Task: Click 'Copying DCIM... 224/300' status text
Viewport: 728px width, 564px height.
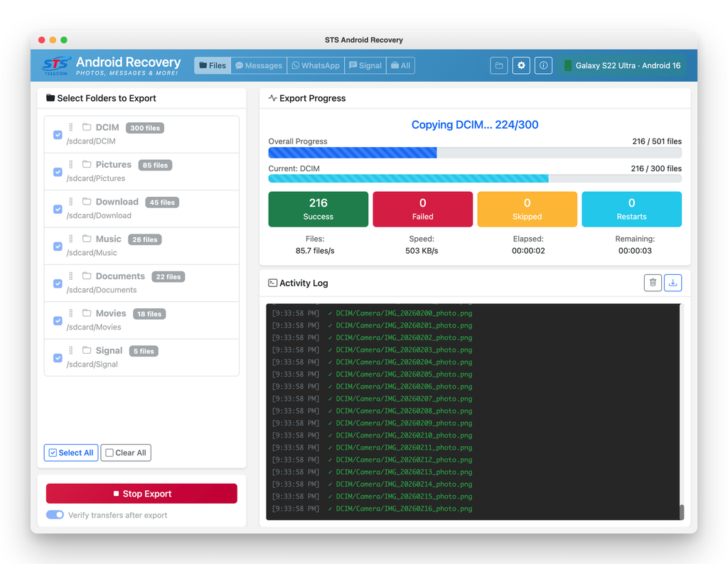Action: (x=475, y=124)
